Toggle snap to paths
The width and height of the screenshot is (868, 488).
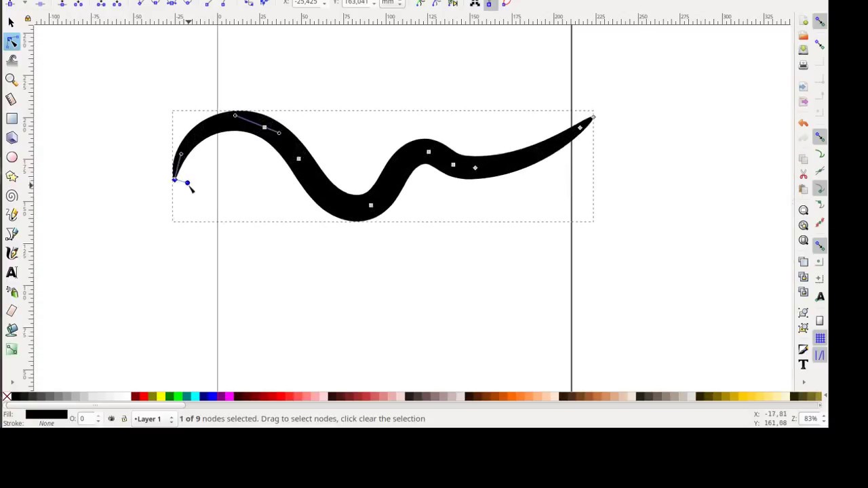pyautogui.click(x=820, y=155)
